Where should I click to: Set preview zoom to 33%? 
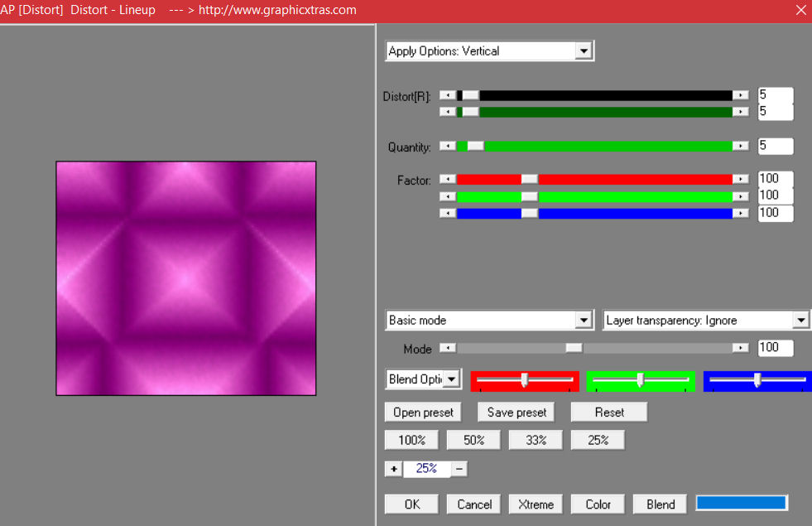536,440
